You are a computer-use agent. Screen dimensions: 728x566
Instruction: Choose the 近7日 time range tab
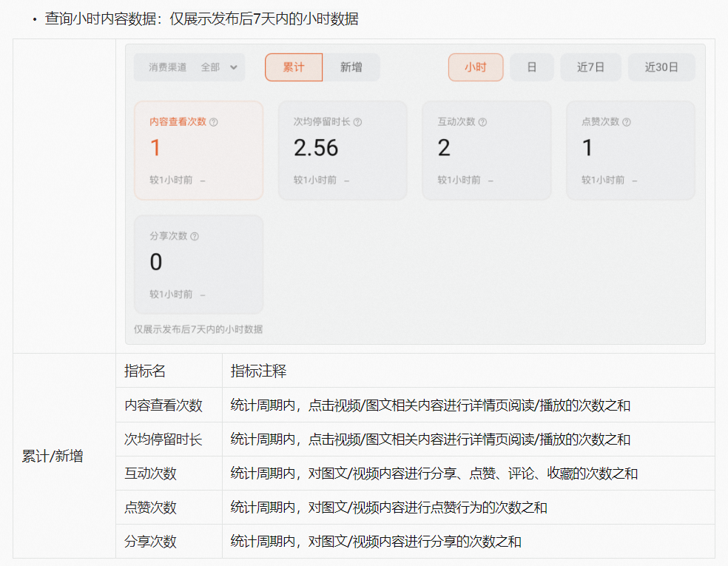pos(590,67)
